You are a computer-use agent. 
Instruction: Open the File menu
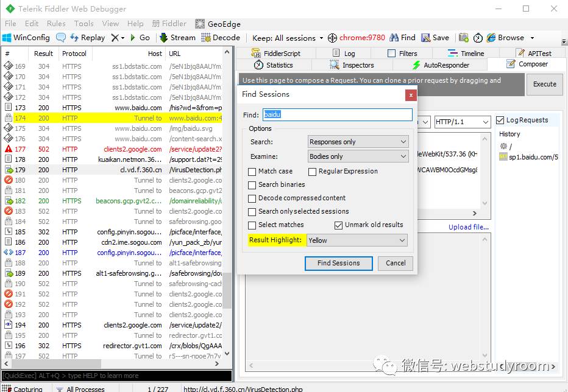tap(10, 24)
